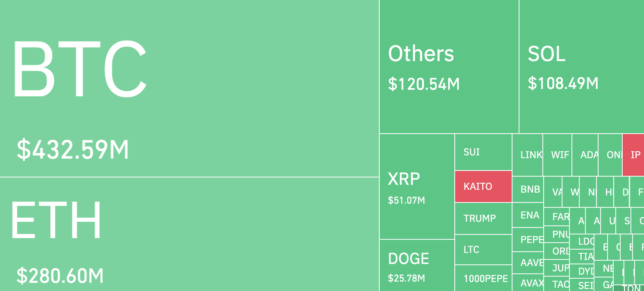Image resolution: width=644 pixels, height=291 pixels.
Task: Click the AVAX tile
Action: [528, 283]
